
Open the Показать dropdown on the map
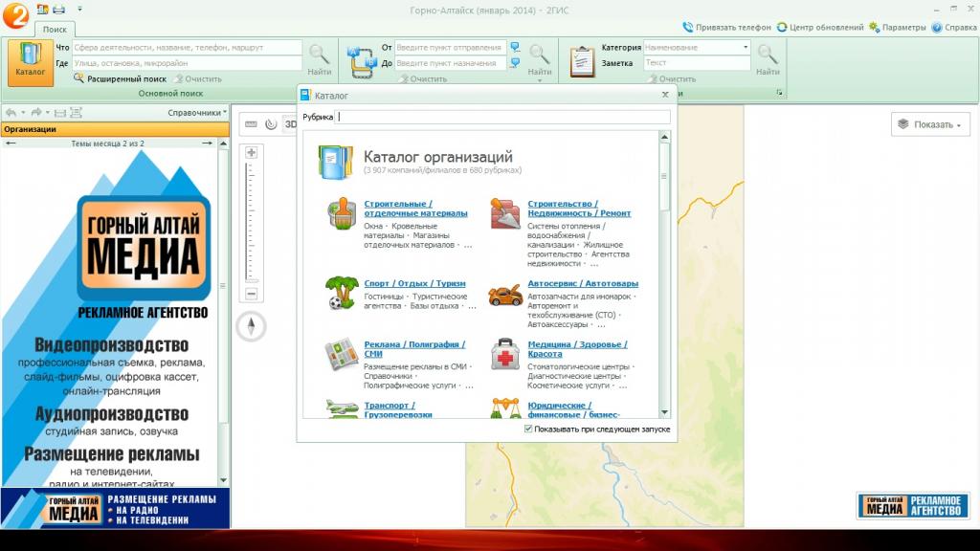pyautogui.click(x=930, y=124)
